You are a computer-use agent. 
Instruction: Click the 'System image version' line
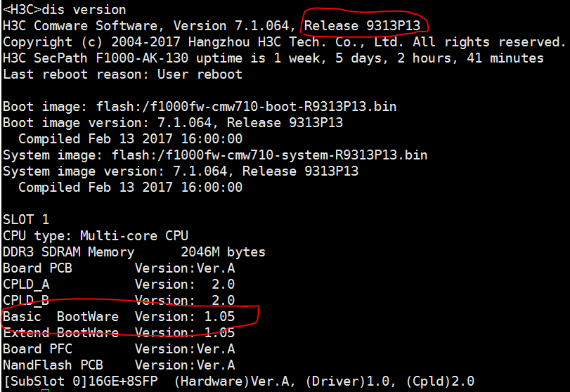click(181, 171)
